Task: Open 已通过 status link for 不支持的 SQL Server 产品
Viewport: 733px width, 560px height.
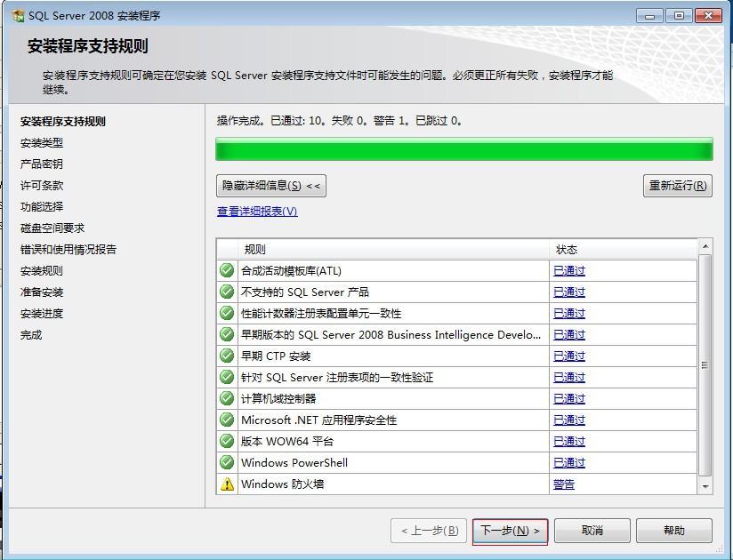Action: (569, 292)
